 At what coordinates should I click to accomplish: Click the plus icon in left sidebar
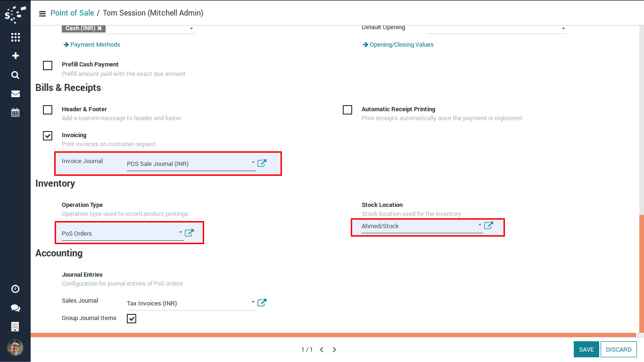click(x=15, y=56)
